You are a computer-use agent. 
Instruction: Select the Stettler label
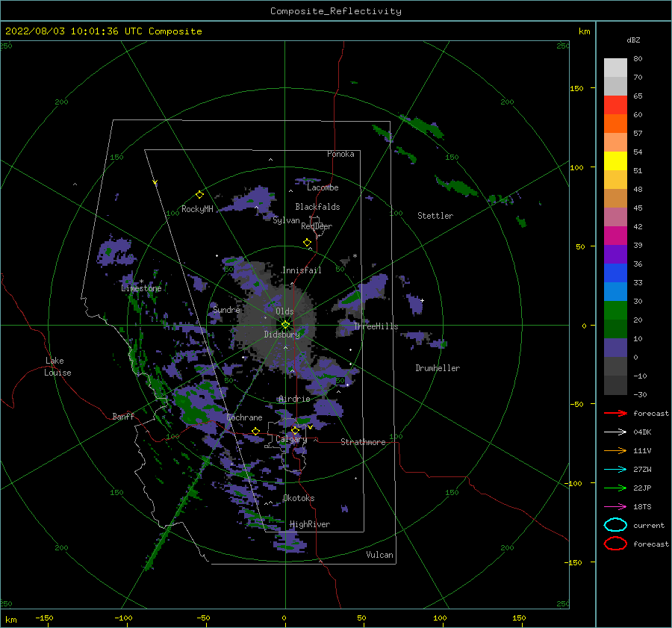(435, 216)
